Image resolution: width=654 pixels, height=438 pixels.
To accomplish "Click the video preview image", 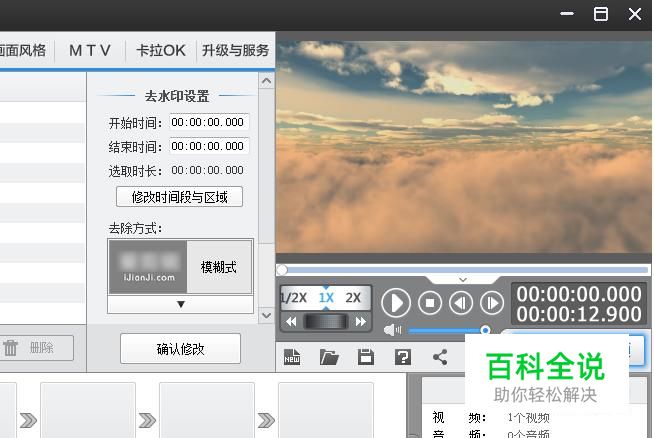I will point(463,147).
